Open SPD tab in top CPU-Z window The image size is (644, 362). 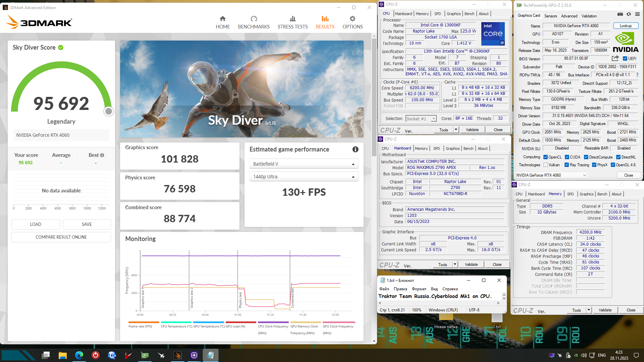tap(438, 14)
